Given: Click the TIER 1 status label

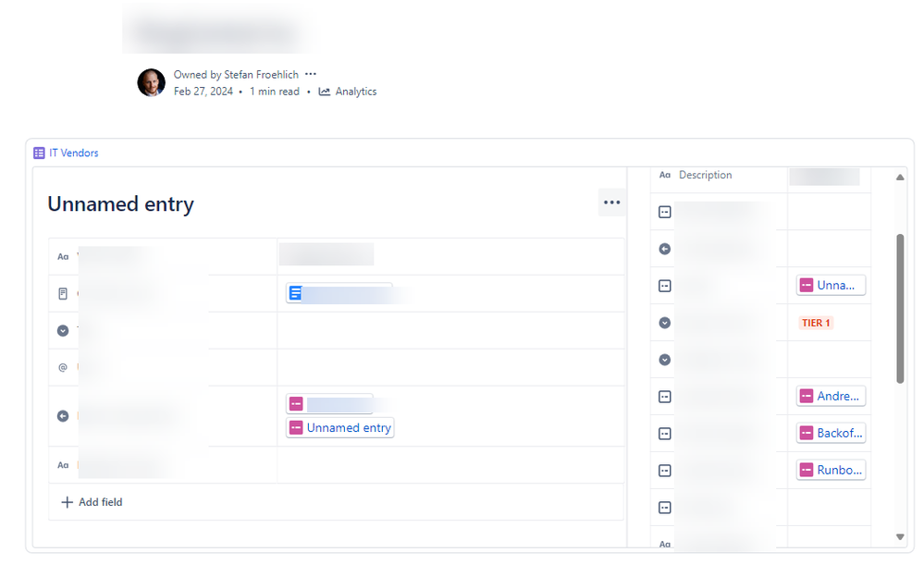Looking at the screenshot, I should coord(817,323).
